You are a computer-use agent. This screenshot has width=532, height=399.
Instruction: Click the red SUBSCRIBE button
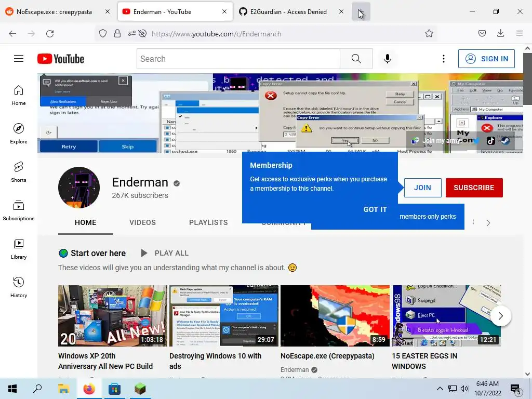[474, 188]
